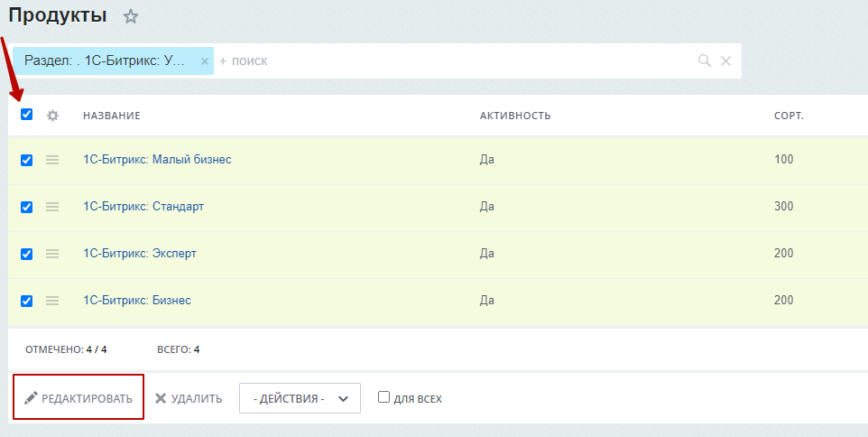Uncheck 1С-Битрикс: Бизнес row checkbox
868x437 pixels.
pyautogui.click(x=26, y=302)
